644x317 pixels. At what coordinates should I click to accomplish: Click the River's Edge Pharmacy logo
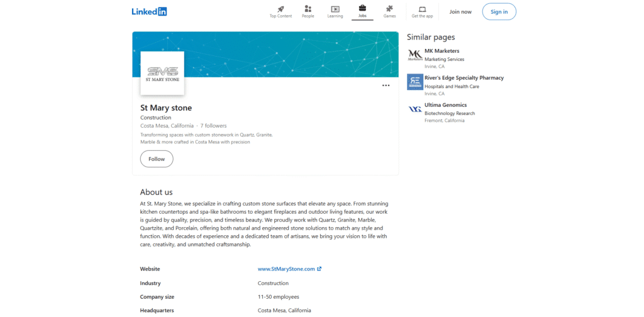pos(415,82)
